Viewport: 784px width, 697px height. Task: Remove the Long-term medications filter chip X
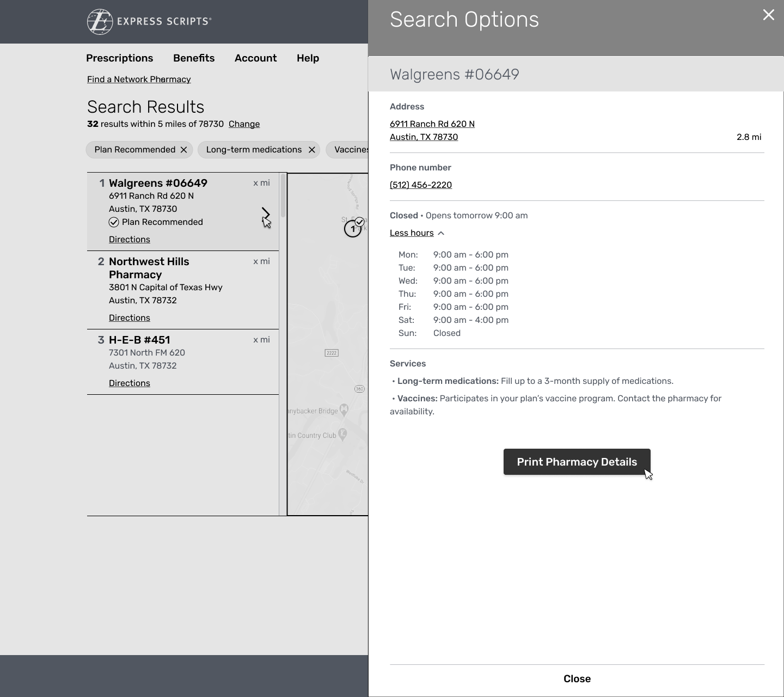pos(311,150)
